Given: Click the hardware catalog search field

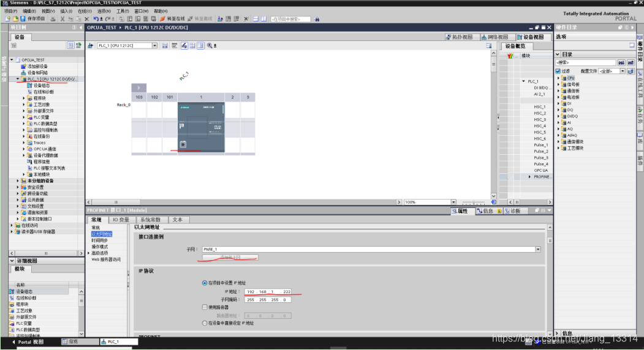Looking at the screenshot, I should tap(586, 62).
